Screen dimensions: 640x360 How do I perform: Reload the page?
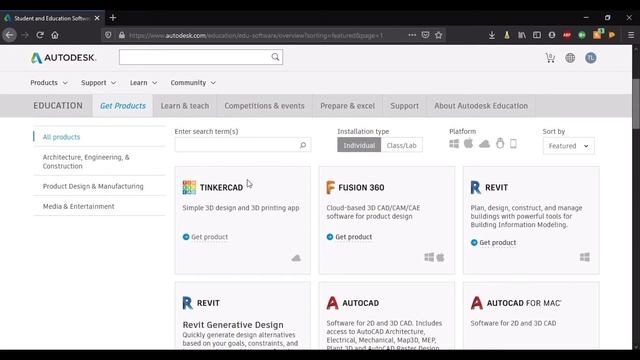pos(40,35)
